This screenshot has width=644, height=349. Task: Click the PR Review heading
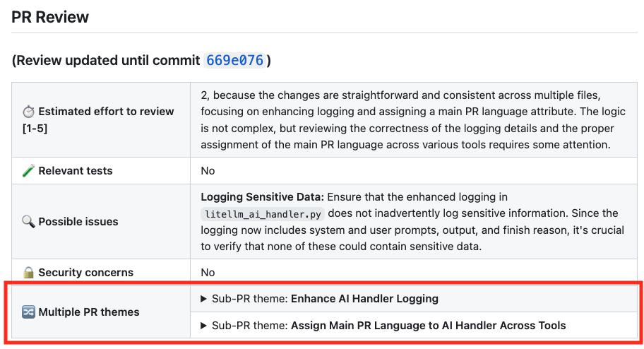click(50, 17)
